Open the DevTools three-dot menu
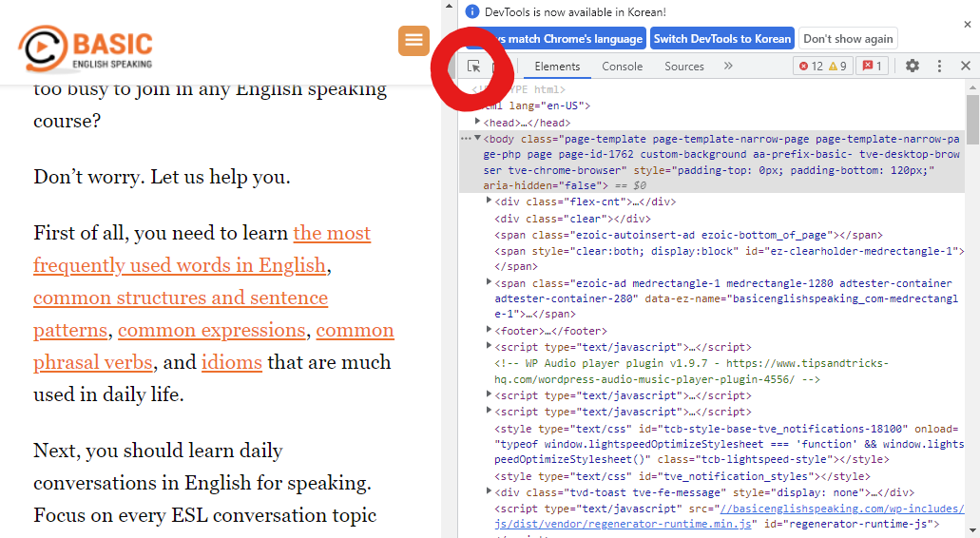 pos(939,66)
